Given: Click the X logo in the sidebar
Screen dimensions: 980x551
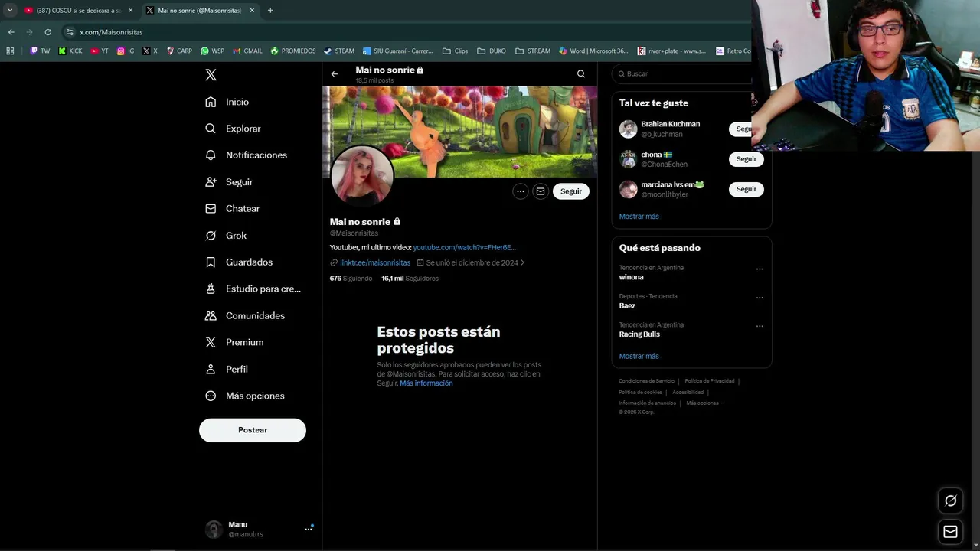Looking at the screenshot, I should (x=211, y=74).
